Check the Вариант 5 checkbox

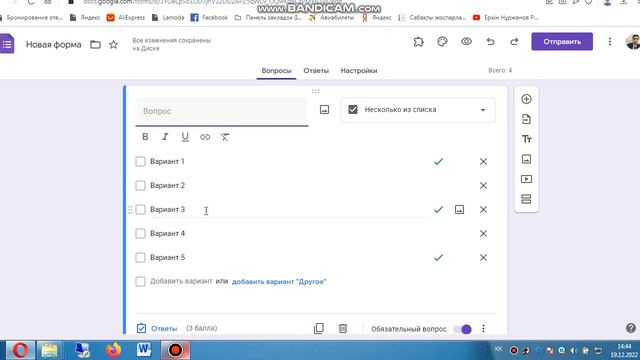[x=140, y=258]
